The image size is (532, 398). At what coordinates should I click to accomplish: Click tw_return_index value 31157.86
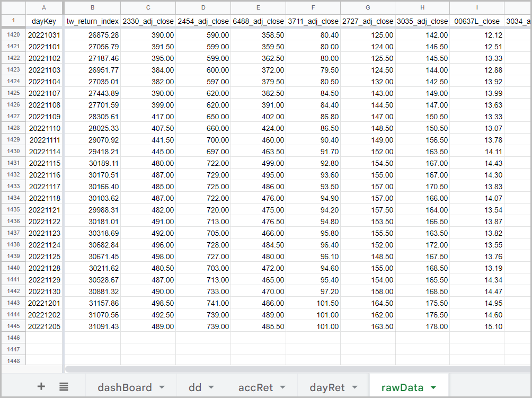(93, 303)
